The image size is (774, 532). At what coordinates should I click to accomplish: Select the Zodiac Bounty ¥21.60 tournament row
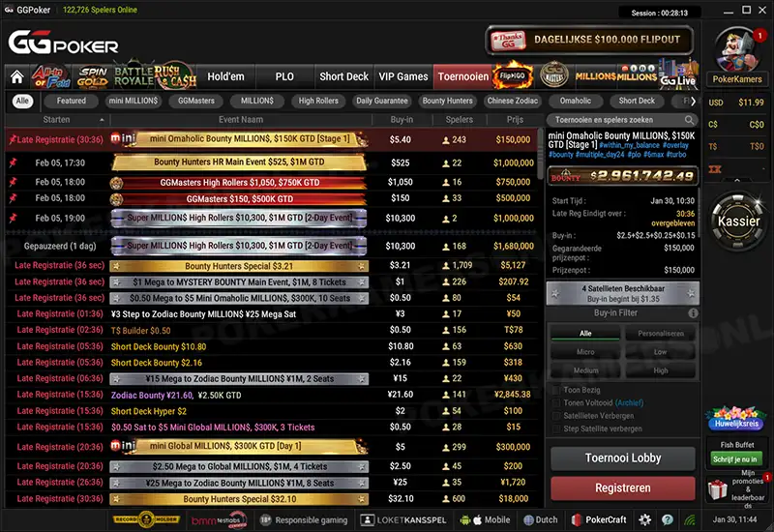click(x=272, y=395)
